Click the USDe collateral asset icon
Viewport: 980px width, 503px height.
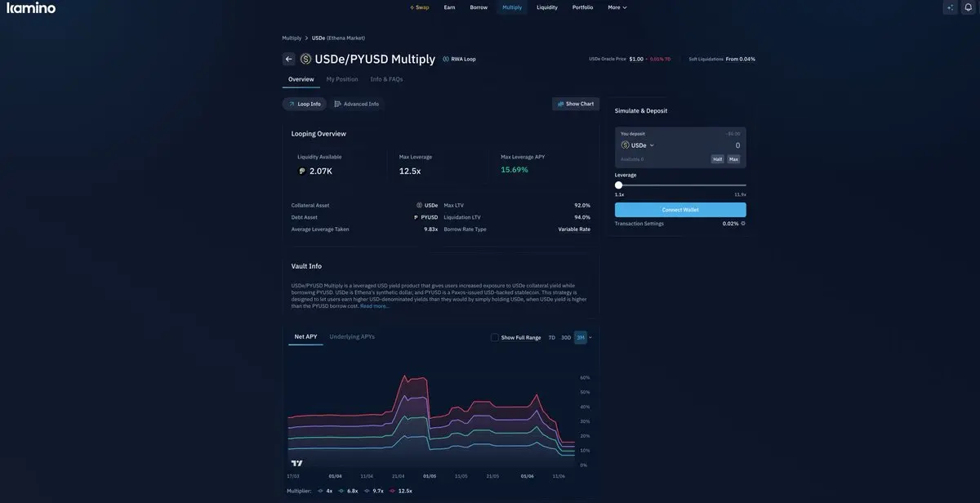tap(420, 206)
